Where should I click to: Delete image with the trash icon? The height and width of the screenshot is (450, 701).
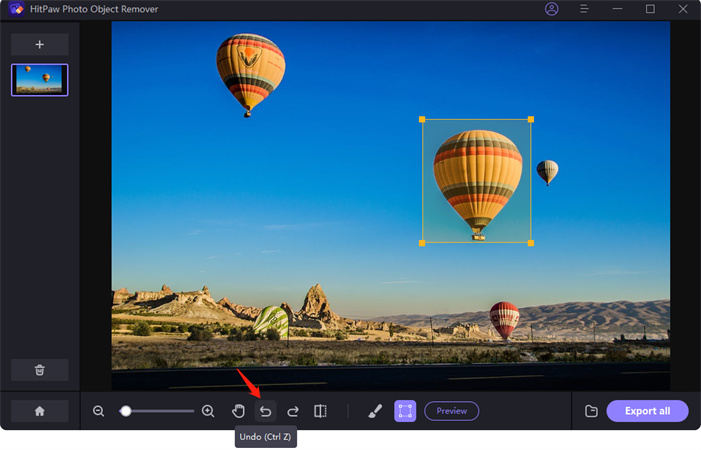pos(39,370)
